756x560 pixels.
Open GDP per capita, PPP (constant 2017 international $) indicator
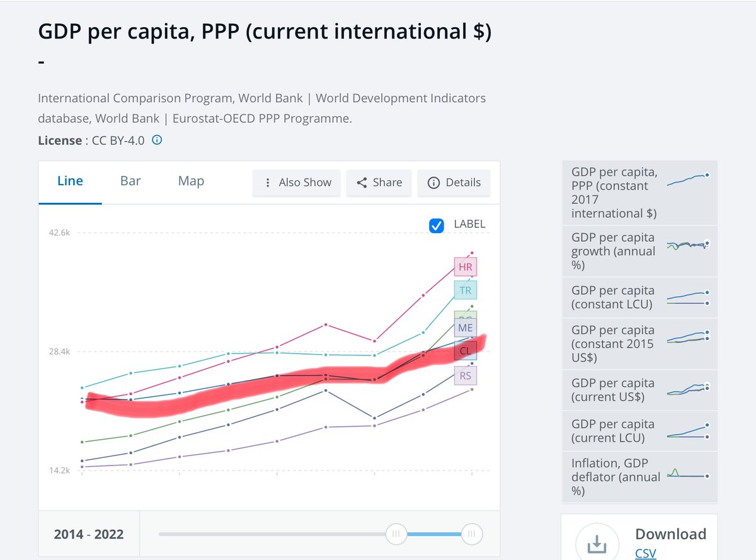[640, 193]
